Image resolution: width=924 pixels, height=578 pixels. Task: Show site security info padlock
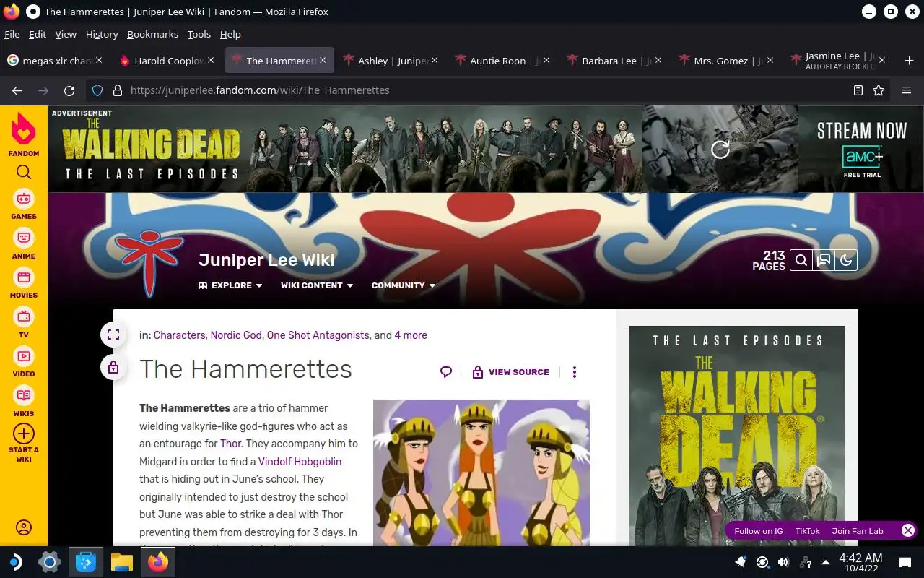tap(118, 90)
